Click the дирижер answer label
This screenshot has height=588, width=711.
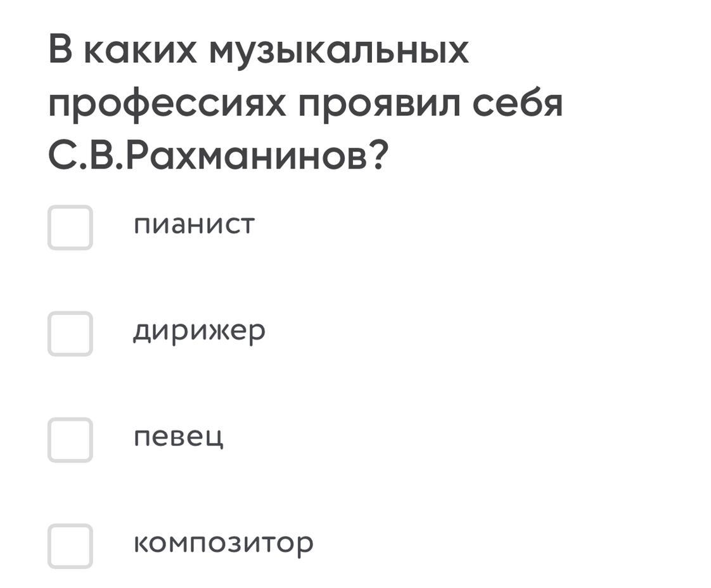click(199, 331)
